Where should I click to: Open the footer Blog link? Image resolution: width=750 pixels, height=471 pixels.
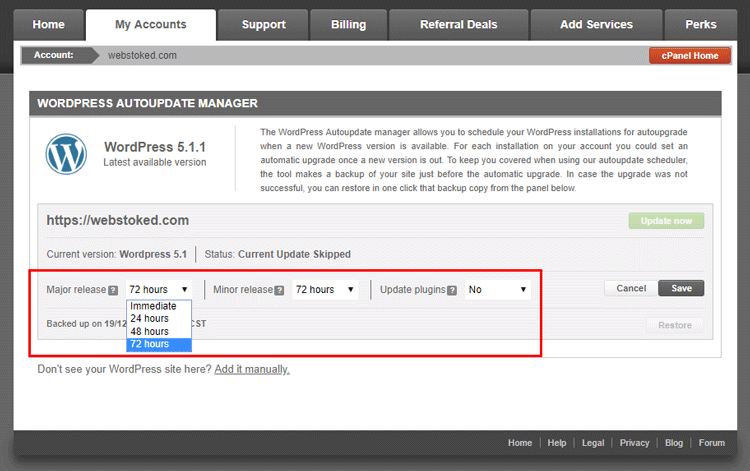point(674,443)
